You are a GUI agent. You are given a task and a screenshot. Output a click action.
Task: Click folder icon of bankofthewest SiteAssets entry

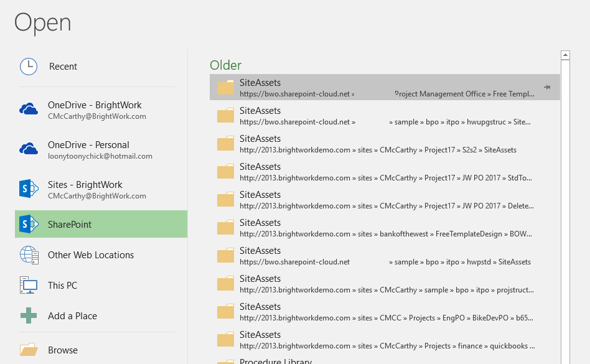(x=225, y=228)
